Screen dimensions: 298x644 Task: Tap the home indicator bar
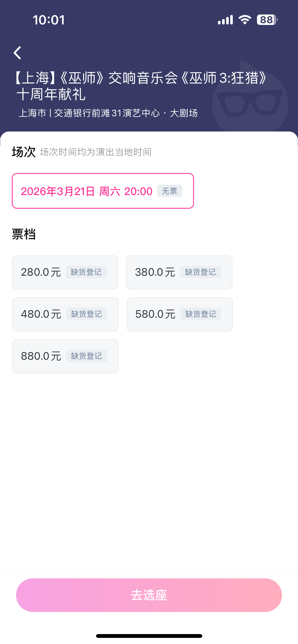pyautogui.click(x=149, y=636)
